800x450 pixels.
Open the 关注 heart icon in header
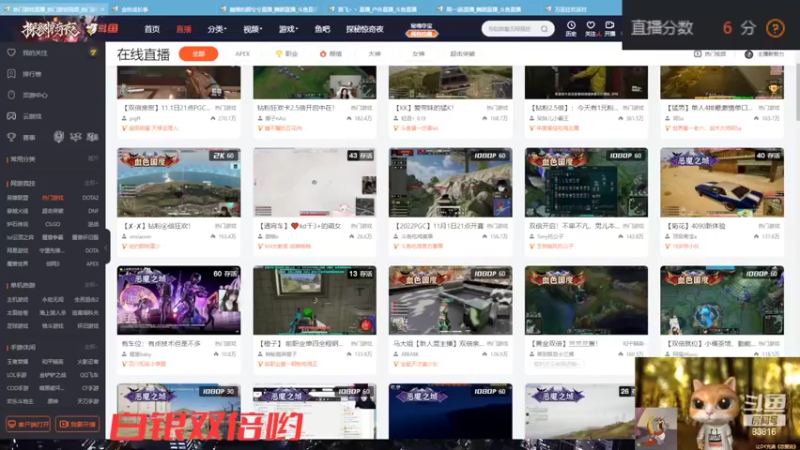point(590,26)
